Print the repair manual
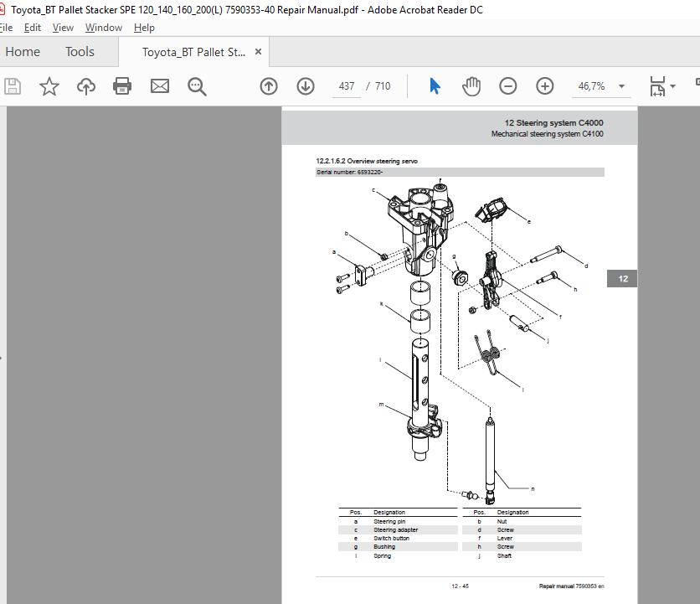Screen dimensions: 700x604 (x=122, y=85)
